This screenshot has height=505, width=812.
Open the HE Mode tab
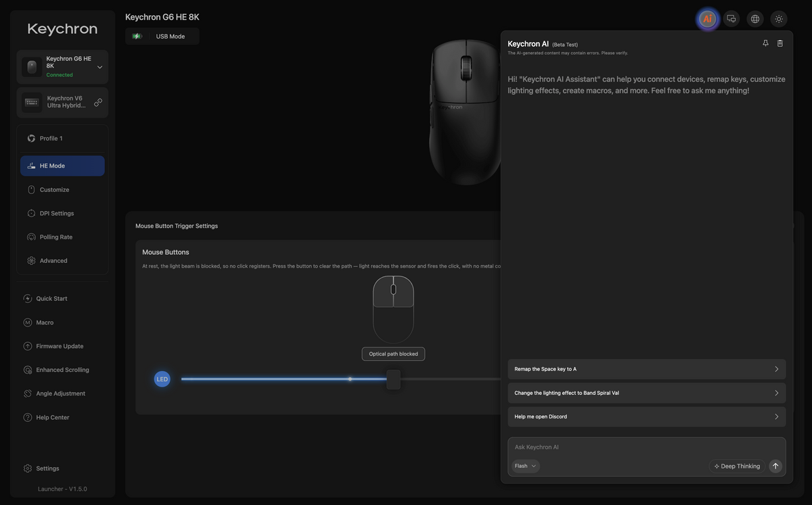62,166
